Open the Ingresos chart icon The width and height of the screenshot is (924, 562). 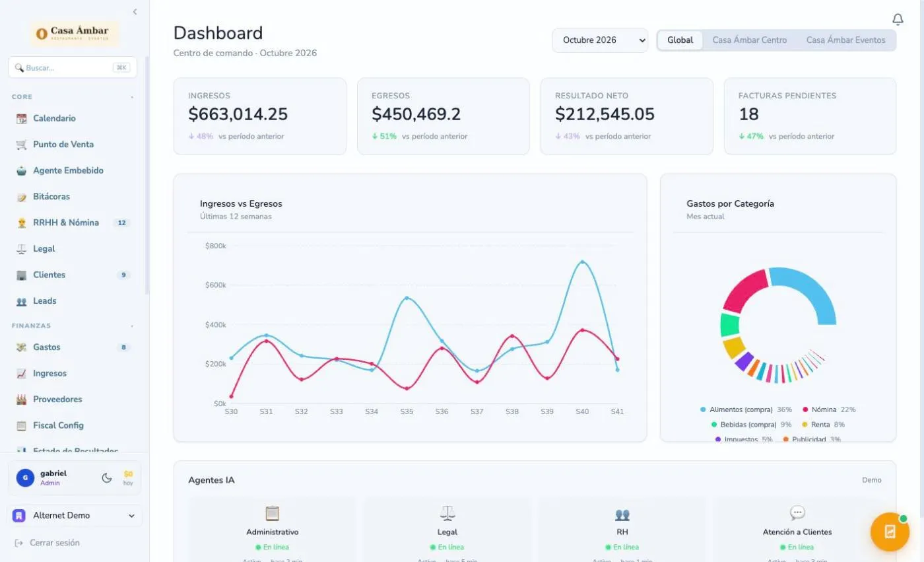pyautogui.click(x=21, y=374)
